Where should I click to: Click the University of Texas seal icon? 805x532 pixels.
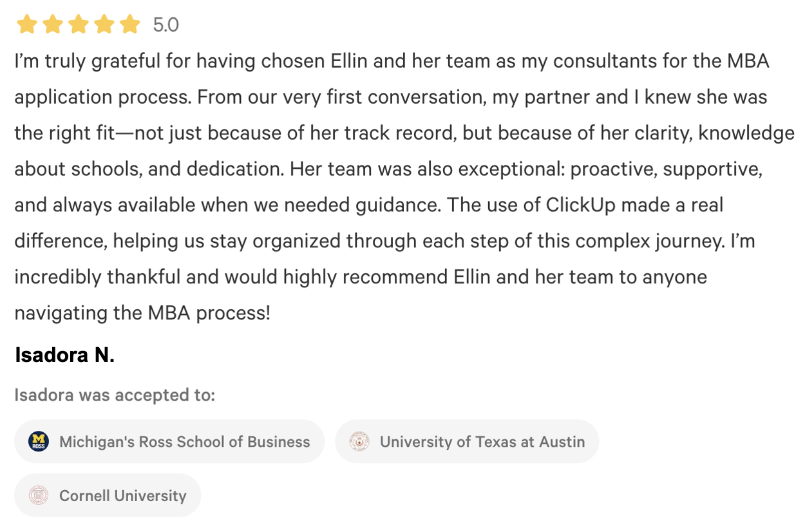(x=359, y=442)
